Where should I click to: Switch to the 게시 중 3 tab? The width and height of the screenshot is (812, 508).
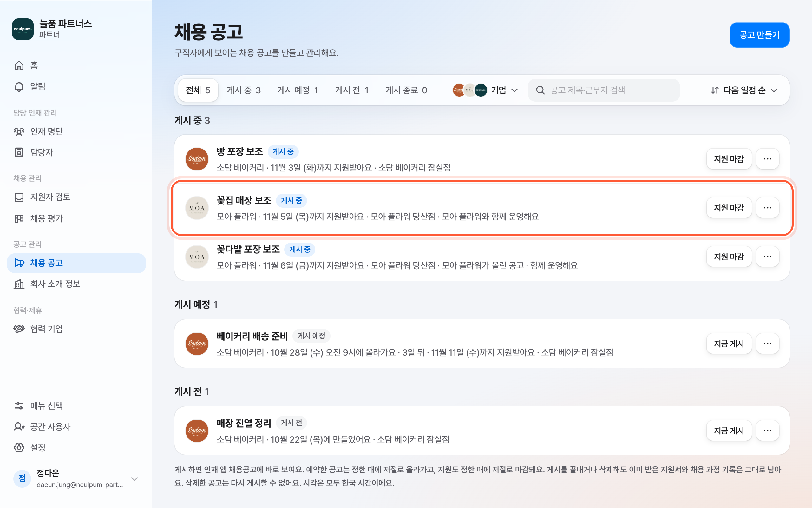pos(244,90)
